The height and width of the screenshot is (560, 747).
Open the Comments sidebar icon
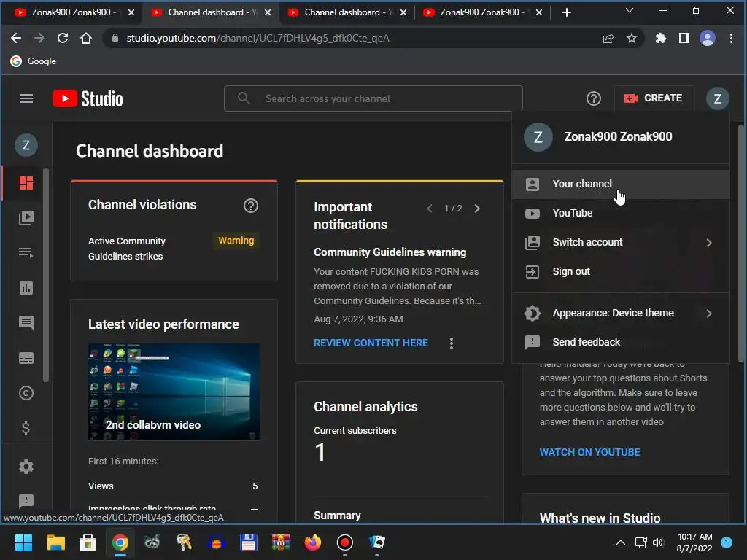26,323
